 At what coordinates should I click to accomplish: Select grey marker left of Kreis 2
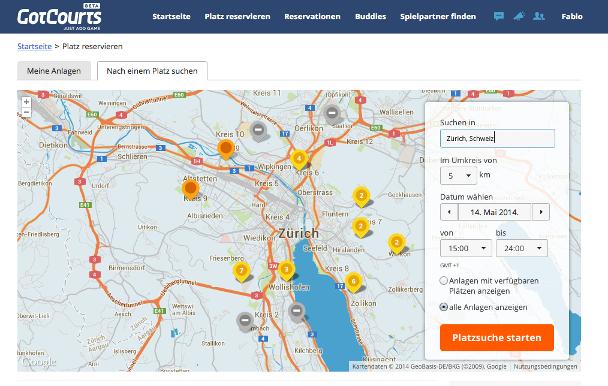tap(245, 322)
